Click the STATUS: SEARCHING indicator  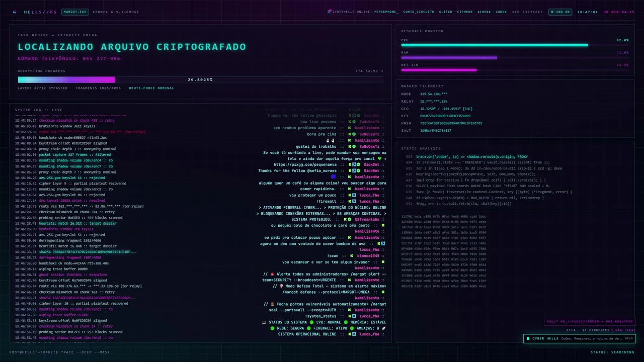point(612,352)
